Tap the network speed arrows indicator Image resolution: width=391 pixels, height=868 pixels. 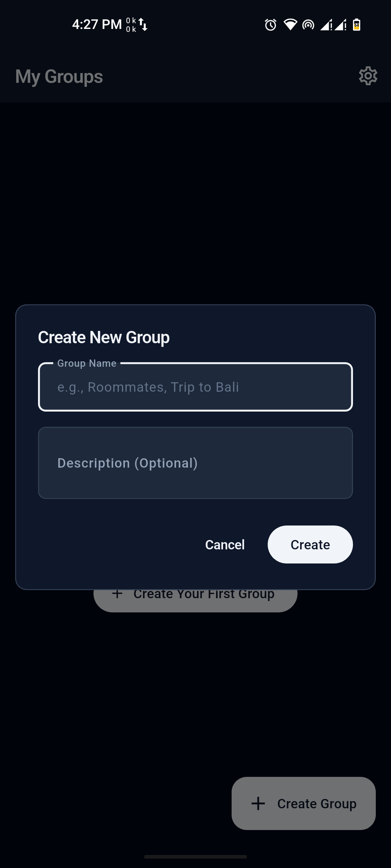pos(143,25)
